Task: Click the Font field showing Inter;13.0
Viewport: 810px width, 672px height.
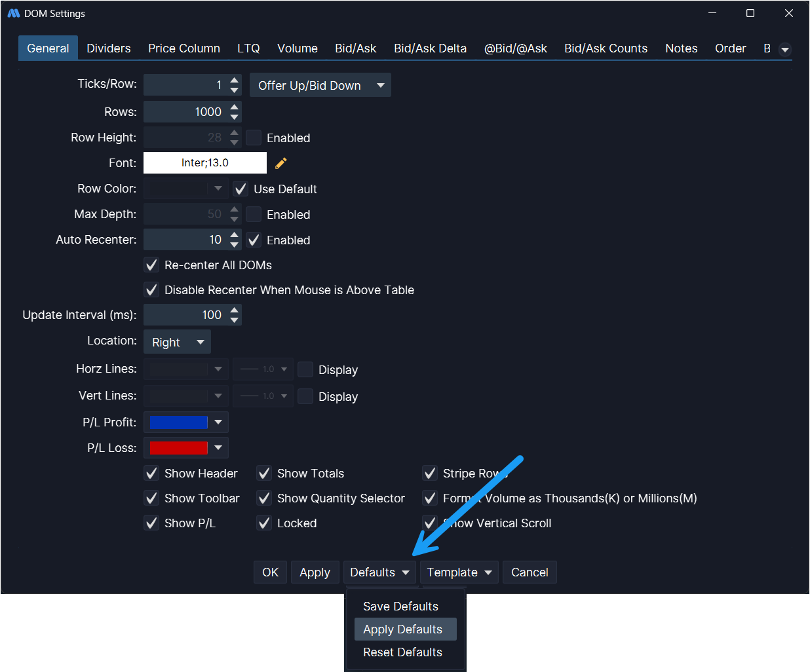Action: coord(204,163)
